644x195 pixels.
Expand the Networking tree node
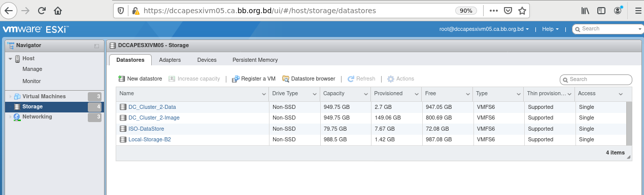10,117
